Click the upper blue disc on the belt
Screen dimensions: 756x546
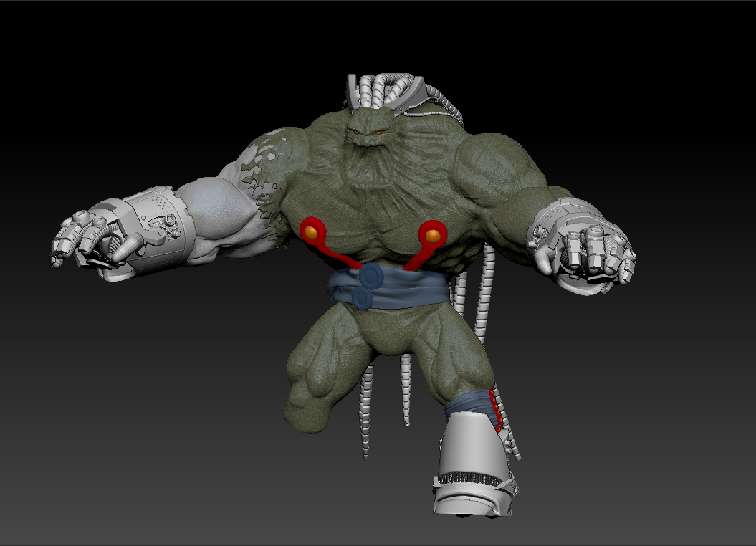coord(370,275)
